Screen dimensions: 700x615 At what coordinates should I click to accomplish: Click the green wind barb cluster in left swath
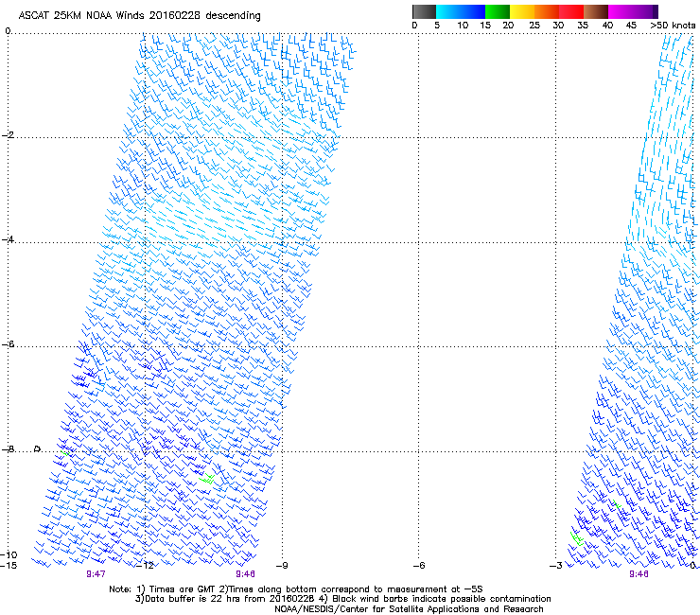(x=207, y=479)
